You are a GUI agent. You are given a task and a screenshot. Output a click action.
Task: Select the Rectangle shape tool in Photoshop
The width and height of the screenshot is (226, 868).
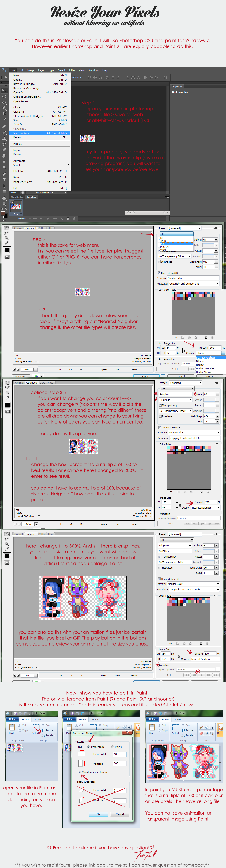click(4, 192)
